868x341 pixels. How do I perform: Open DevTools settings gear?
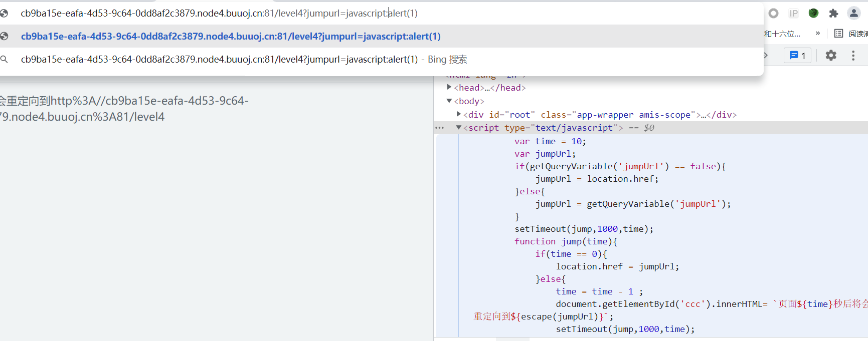(831, 56)
